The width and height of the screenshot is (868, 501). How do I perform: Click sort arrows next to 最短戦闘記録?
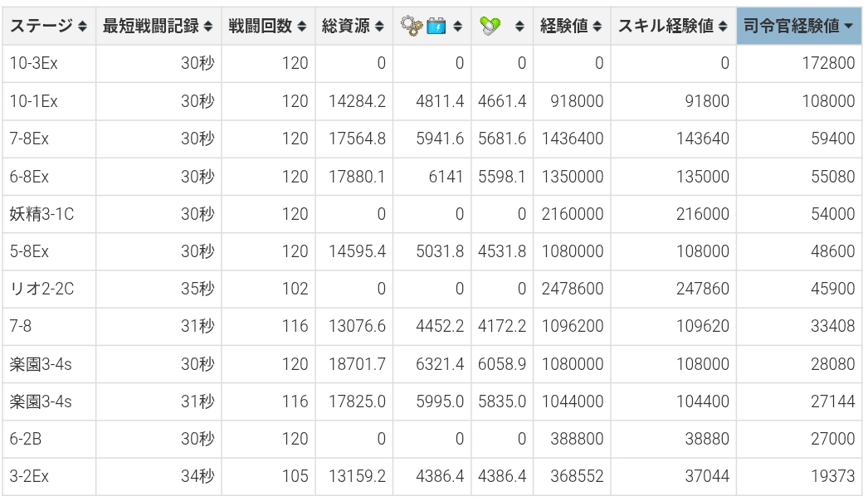[x=207, y=27]
